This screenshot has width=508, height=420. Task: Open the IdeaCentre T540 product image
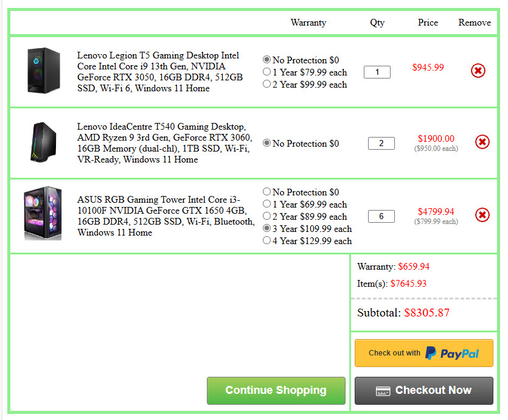(44, 143)
